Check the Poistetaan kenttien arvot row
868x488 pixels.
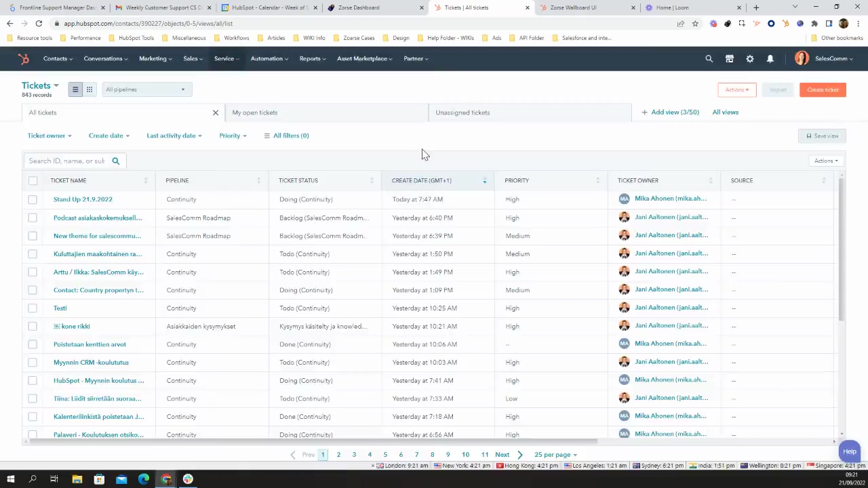point(33,344)
